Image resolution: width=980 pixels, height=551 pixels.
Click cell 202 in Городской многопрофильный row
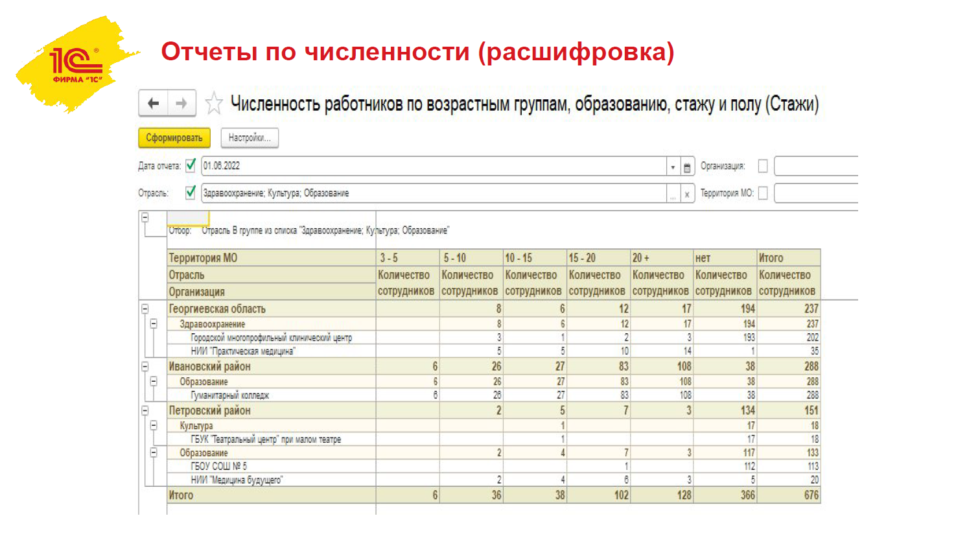pyautogui.click(x=788, y=338)
